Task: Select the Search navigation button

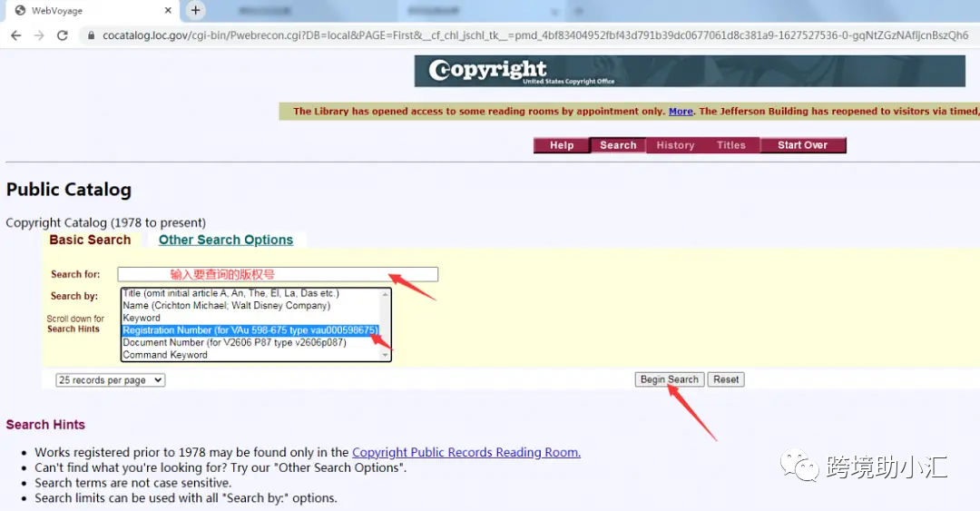Action: tap(618, 145)
